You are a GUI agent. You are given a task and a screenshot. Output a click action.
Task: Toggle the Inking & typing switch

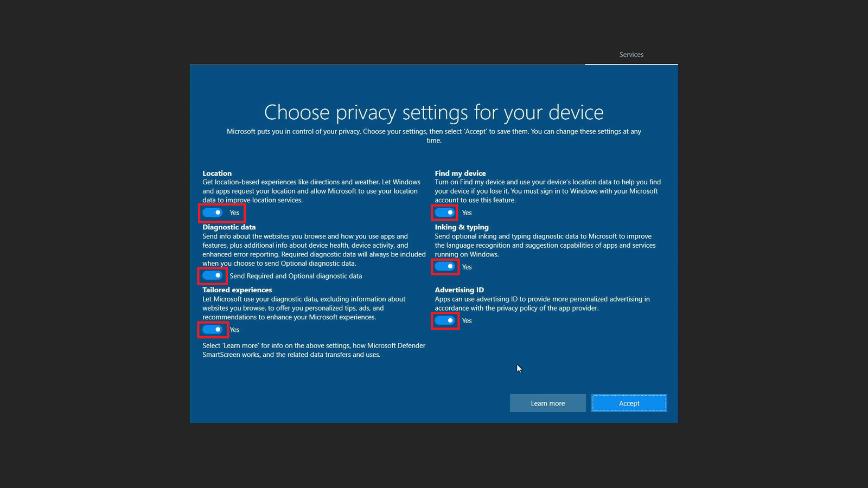pyautogui.click(x=445, y=266)
